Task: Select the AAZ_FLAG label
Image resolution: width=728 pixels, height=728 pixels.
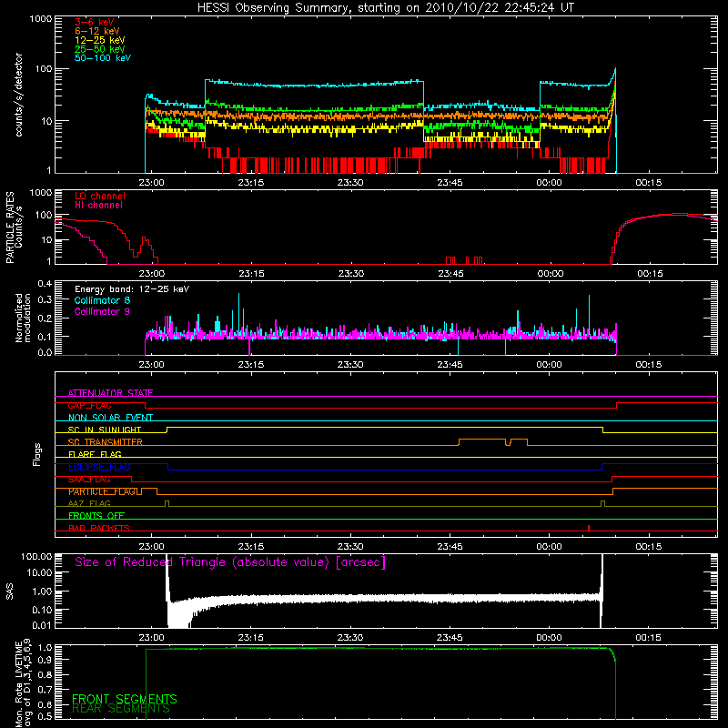Action: (x=89, y=503)
